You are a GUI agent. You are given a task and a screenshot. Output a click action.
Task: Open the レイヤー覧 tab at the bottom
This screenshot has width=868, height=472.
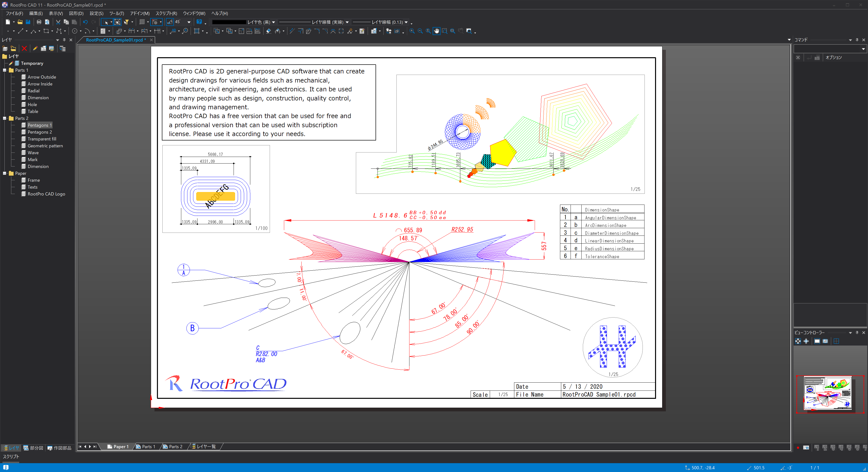point(204,446)
